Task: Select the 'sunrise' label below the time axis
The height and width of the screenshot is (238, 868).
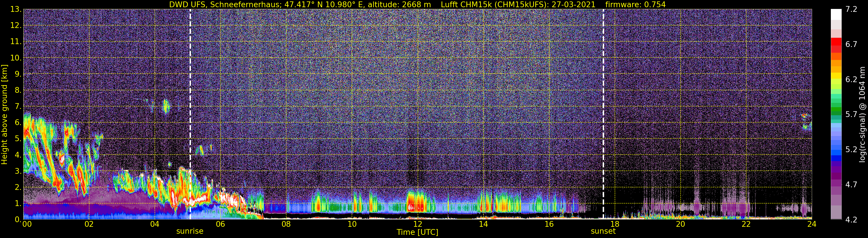Action: pyautogui.click(x=190, y=231)
